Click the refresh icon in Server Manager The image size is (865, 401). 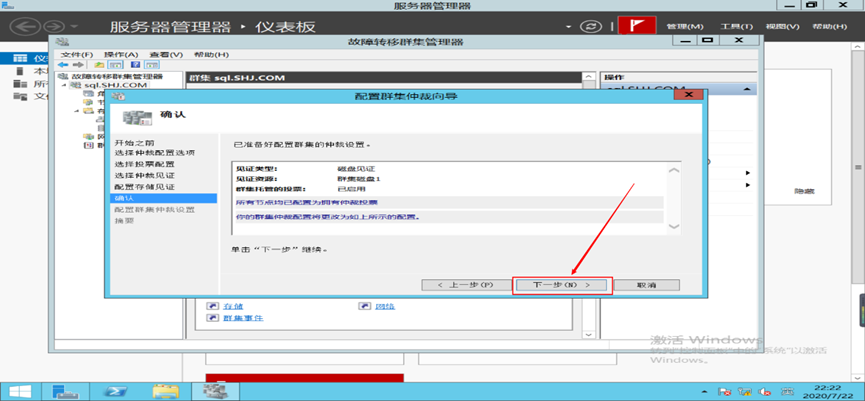point(591,26)
